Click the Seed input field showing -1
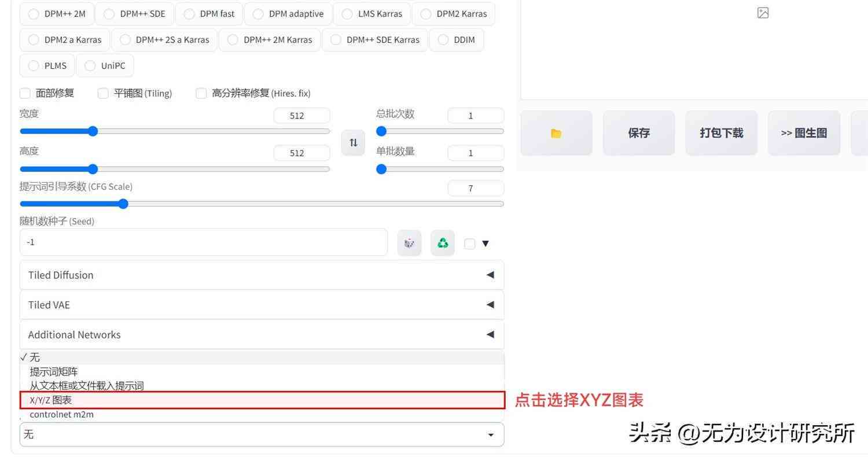 (204, 242)
